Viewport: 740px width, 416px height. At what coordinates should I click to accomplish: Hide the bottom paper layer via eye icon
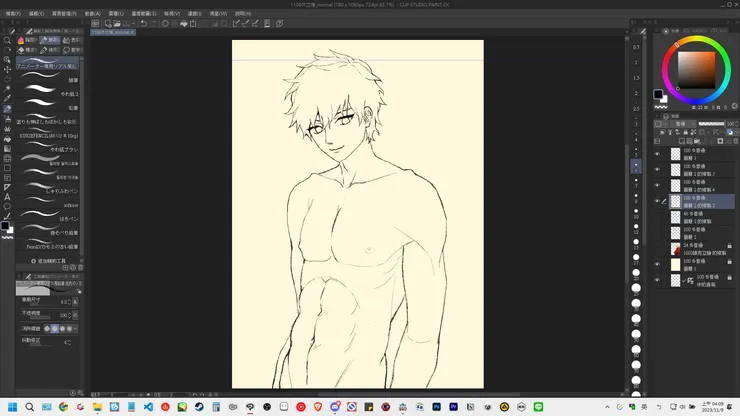pos(657,280)
